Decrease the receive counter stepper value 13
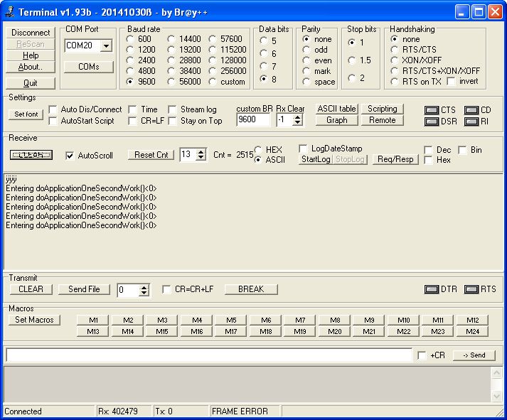 coord(201,158)
